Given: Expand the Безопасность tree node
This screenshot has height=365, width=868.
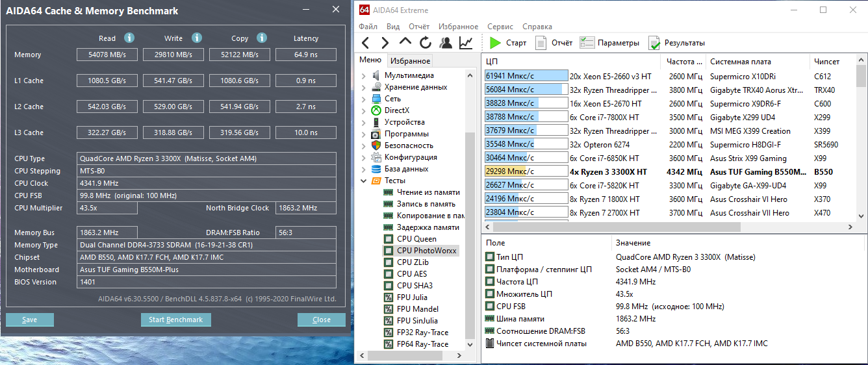Looking at the screenshot, I should [364, 145].
